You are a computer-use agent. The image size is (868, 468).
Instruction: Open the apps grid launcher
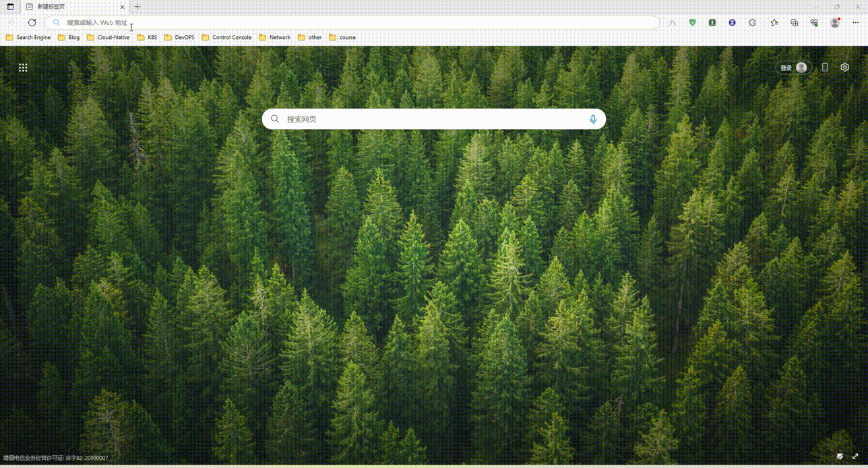(x=23, y=67)
